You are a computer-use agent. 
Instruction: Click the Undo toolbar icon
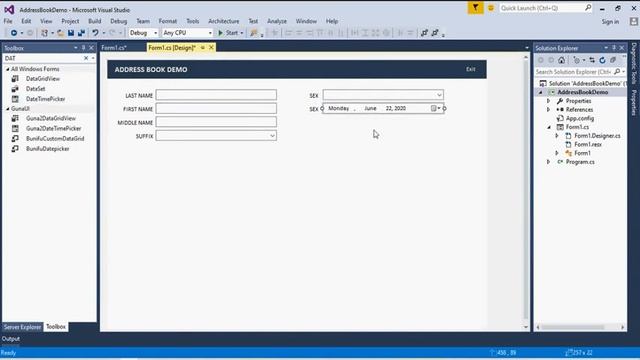95,33
